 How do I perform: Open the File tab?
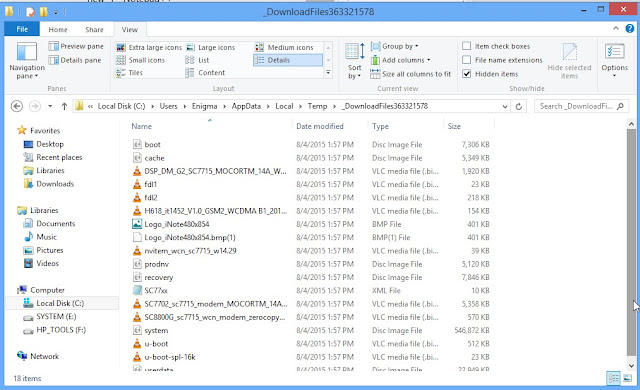(x=22, y=29)
